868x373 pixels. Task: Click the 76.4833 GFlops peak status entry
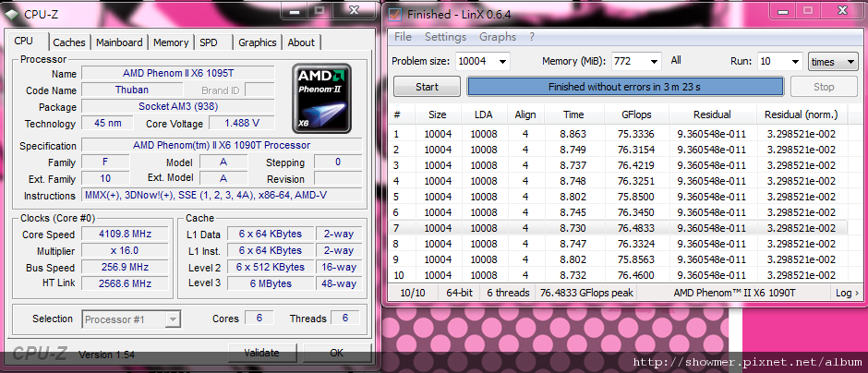[586, 293]
